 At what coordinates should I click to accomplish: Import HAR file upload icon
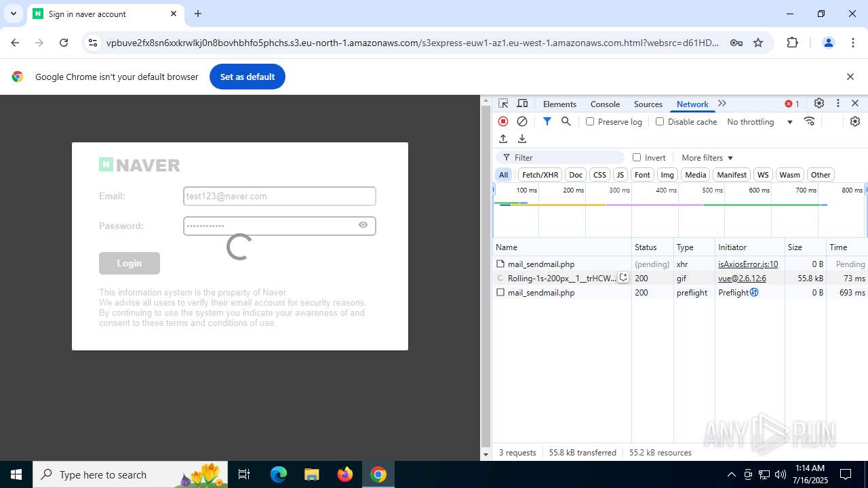click(503, 139)
